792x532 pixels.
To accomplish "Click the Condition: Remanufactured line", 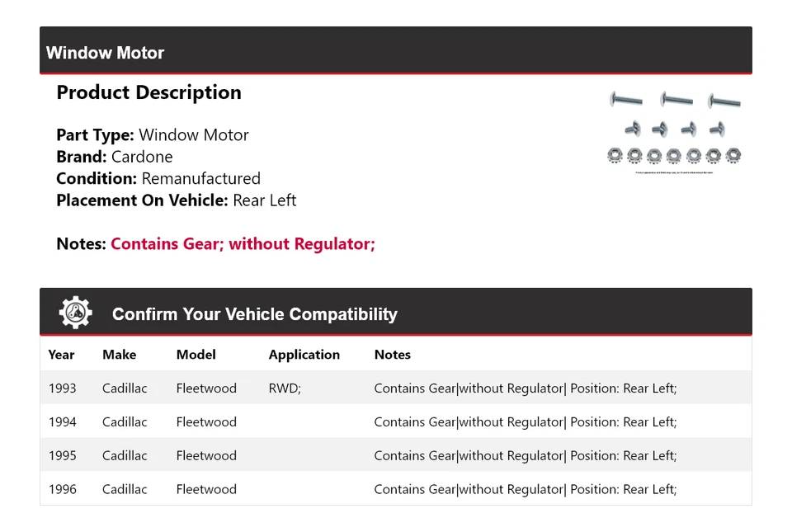I will 158,179.
